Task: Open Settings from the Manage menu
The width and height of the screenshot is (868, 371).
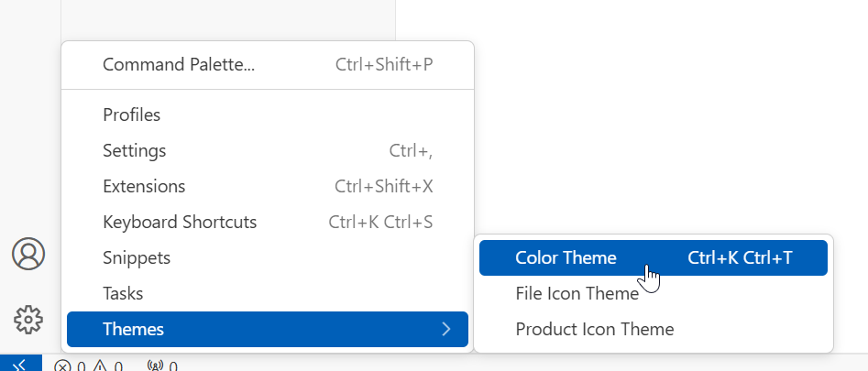Action: pos(135,150)
